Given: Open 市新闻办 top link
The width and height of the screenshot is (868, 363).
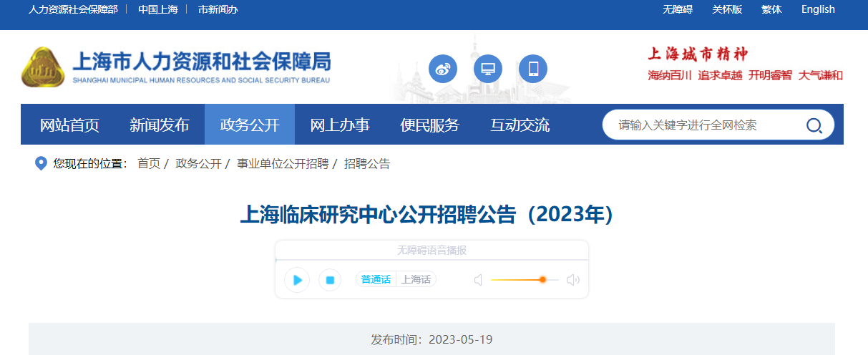Looking at the screenshot, I should click(x=218, y=9).
